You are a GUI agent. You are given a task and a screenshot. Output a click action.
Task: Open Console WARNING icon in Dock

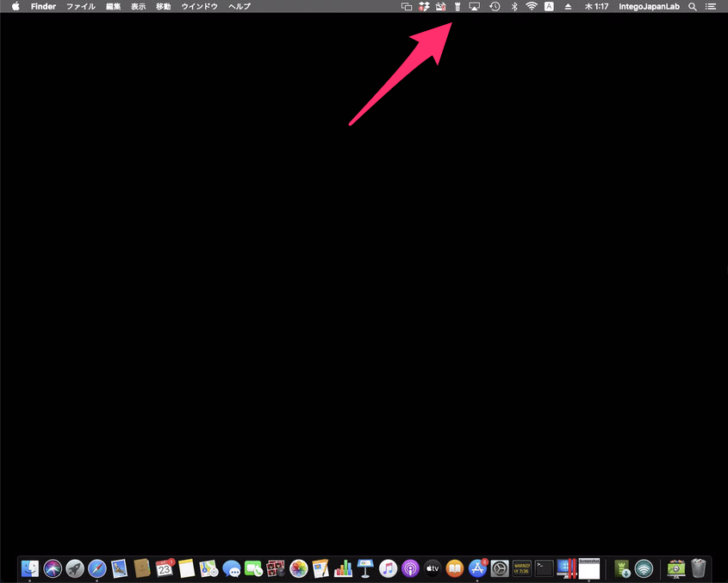pyautogui.click(x=522, y=568)
